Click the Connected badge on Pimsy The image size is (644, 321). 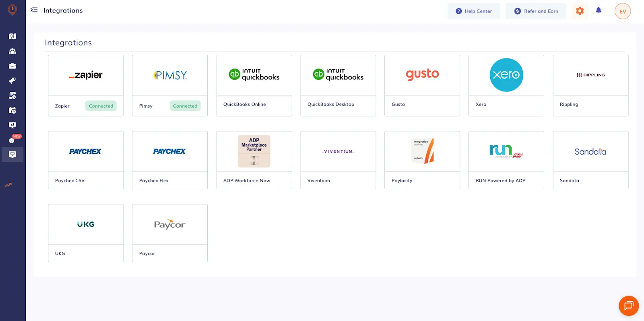click(x=185, y=106)
